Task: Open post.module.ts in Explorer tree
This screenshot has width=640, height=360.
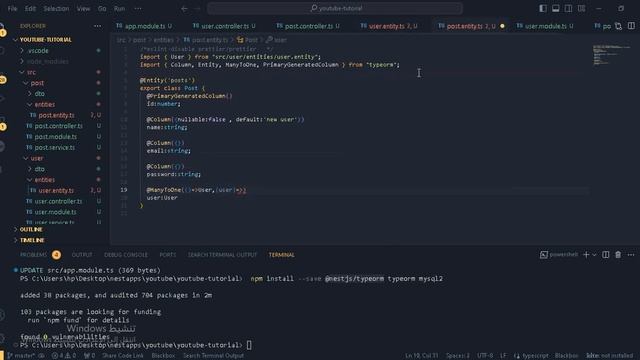Action: coord(55,137)
